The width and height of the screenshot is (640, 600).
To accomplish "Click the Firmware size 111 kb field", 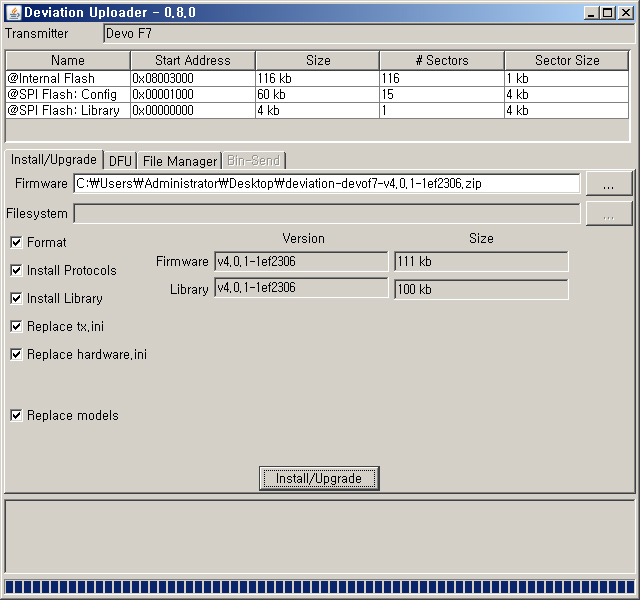I will (x=481, y=261).
